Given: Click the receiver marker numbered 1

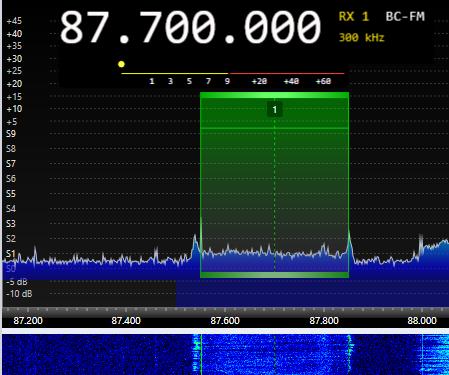Looking at the screenshot, I should coord(275,110).
